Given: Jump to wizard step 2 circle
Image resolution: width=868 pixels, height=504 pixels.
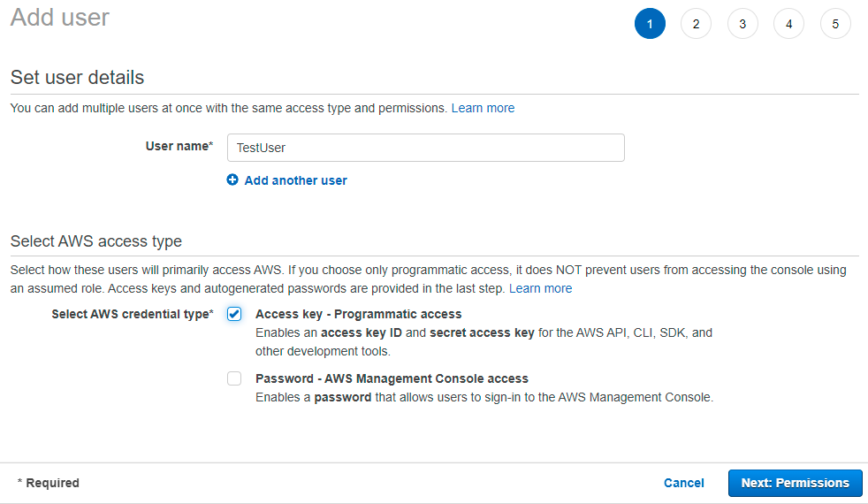Looking at the screenshot, I should [696, 24].
